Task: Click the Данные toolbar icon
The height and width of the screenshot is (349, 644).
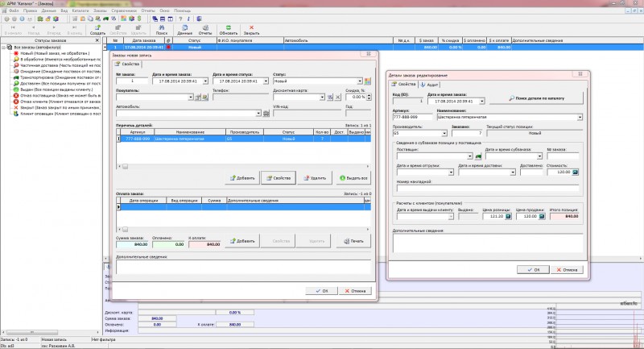Action: 184,28
